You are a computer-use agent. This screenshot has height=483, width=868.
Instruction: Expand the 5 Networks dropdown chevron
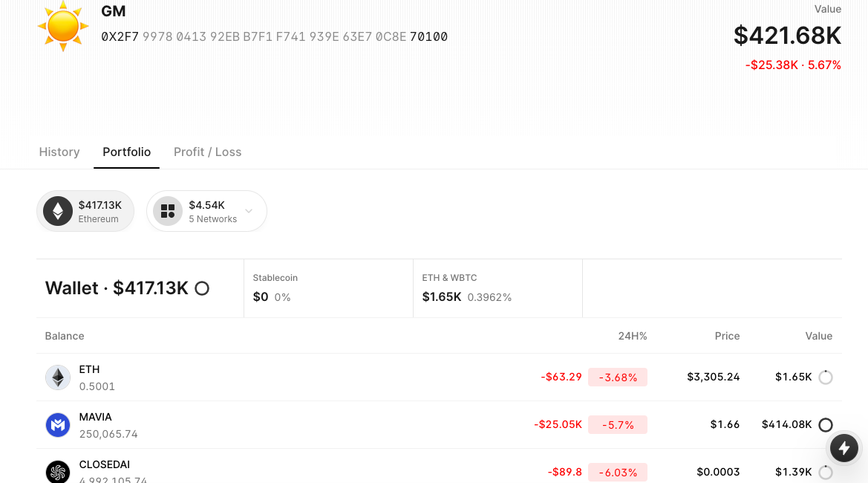click(249, 211)
